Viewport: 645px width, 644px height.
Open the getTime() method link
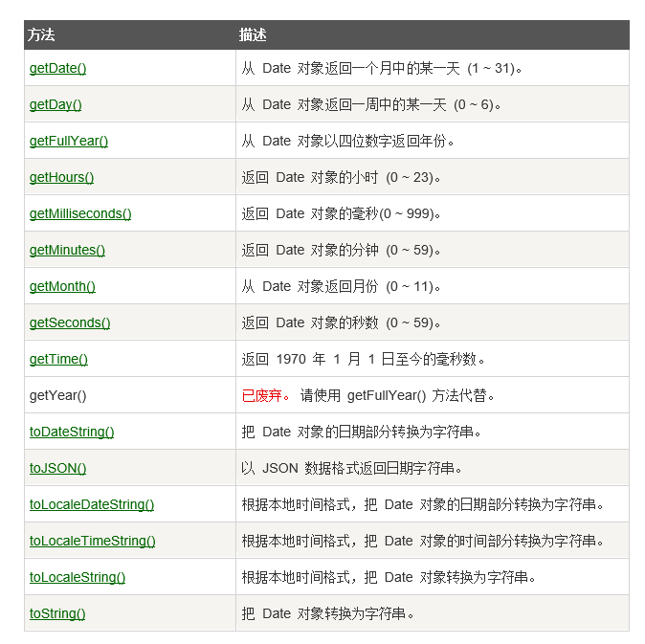[x=58, y=359]
